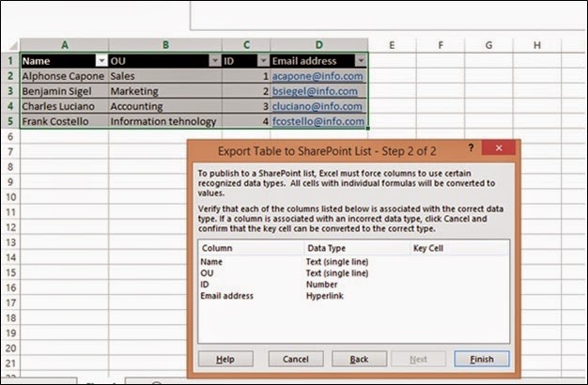
Task: Open the OU column filter dropdown
Action: point(215,61)
